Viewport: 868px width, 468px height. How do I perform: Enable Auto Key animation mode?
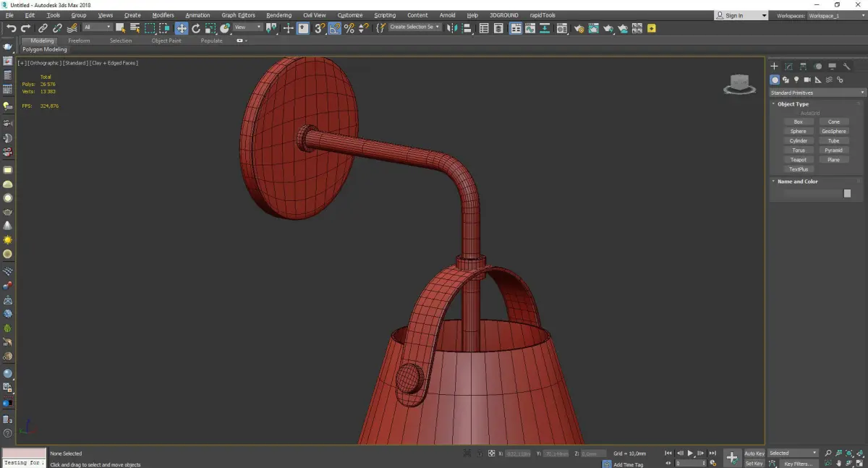754,454
